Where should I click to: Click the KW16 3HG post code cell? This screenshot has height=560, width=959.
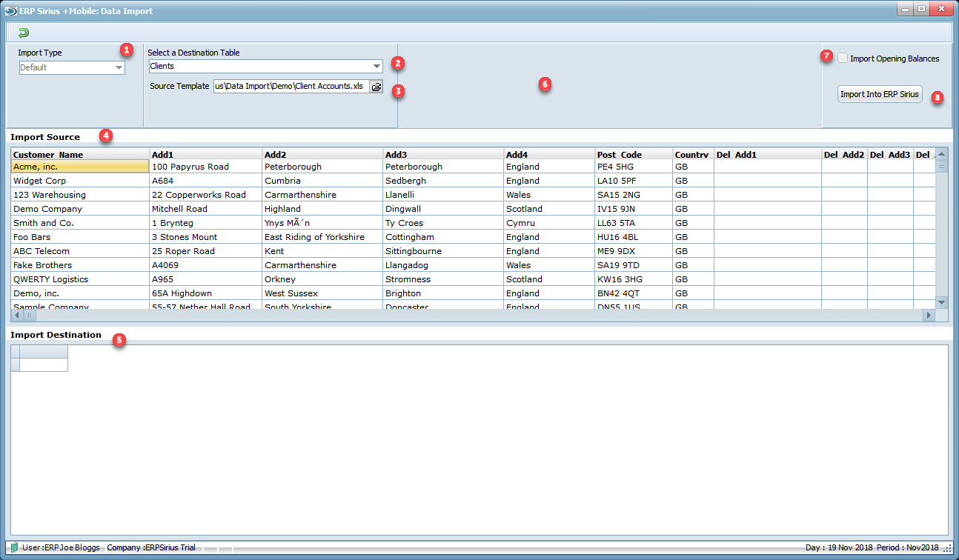point(634,279)
